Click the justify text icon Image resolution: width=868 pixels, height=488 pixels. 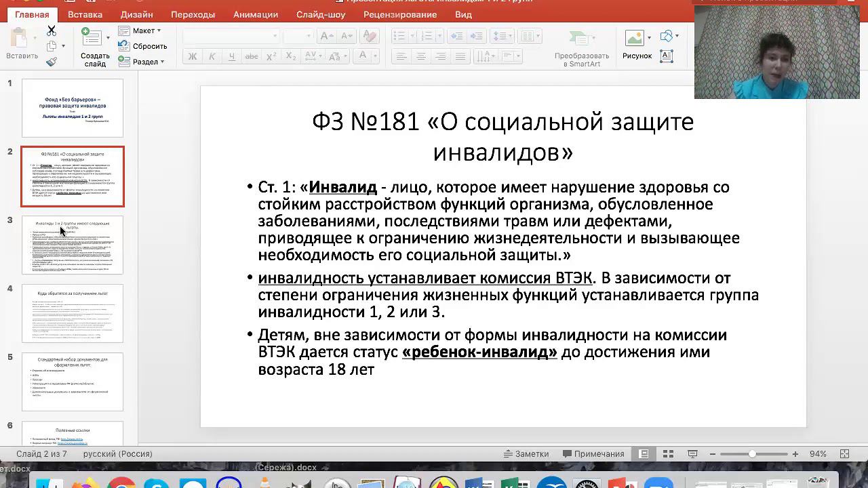tap(460, 56)
